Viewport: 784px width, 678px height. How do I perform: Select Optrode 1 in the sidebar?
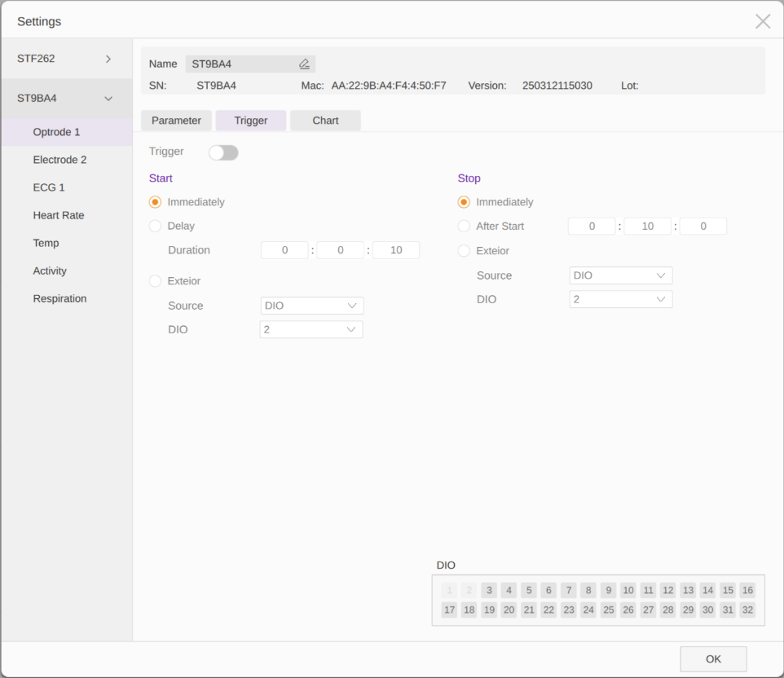(x=67, y=132)
